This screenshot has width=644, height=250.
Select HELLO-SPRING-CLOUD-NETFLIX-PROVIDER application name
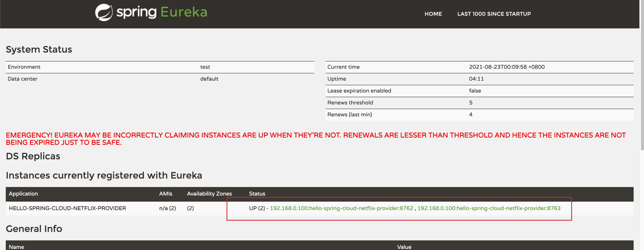tap(67, 208)
